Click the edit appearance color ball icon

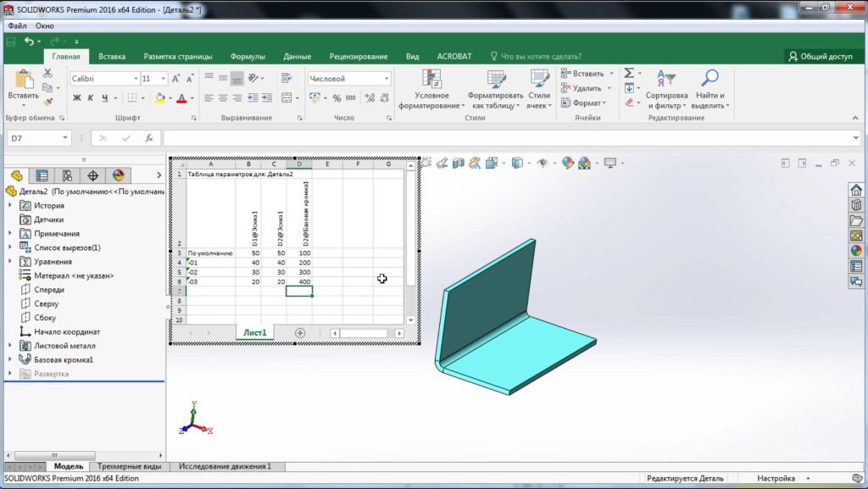tap(567, 163)
